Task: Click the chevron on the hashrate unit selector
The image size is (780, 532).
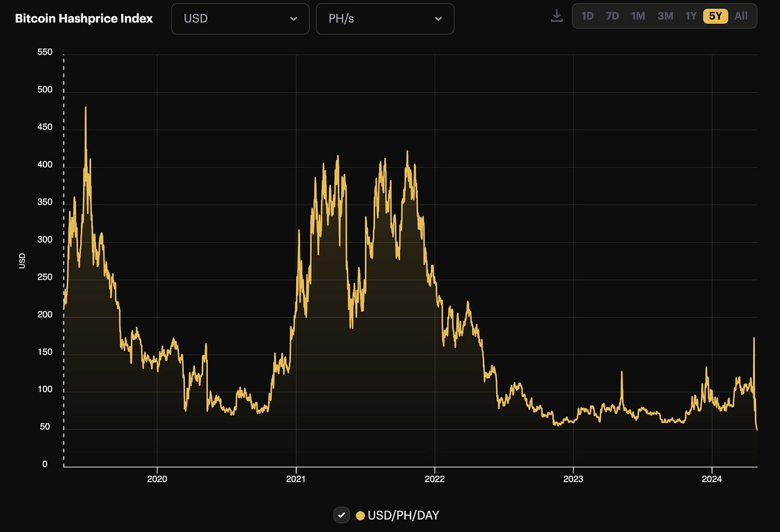Action: click(x=438, y=19)
